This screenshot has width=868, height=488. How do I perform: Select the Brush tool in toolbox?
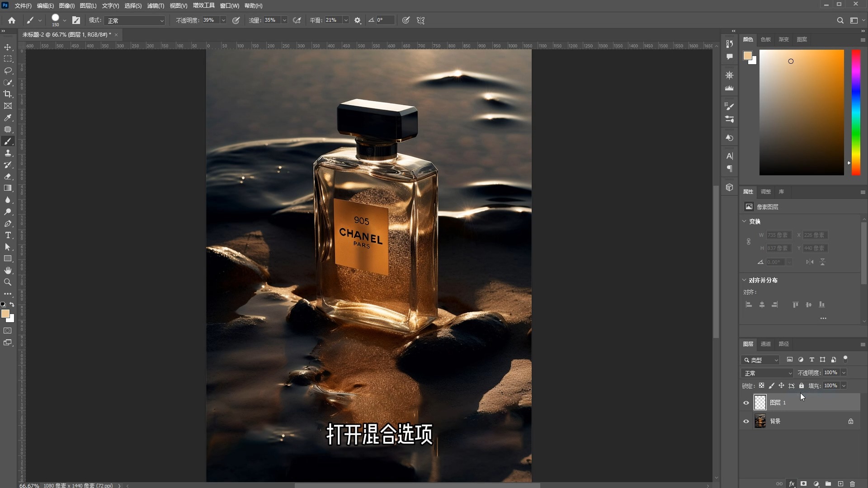coord(8,141)
